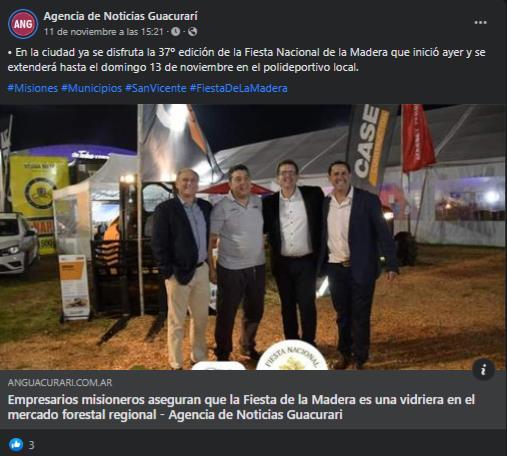This screenshot has height=456, width=507.
Task: Click the ANG page profile picture
Action: click(23, 24)
